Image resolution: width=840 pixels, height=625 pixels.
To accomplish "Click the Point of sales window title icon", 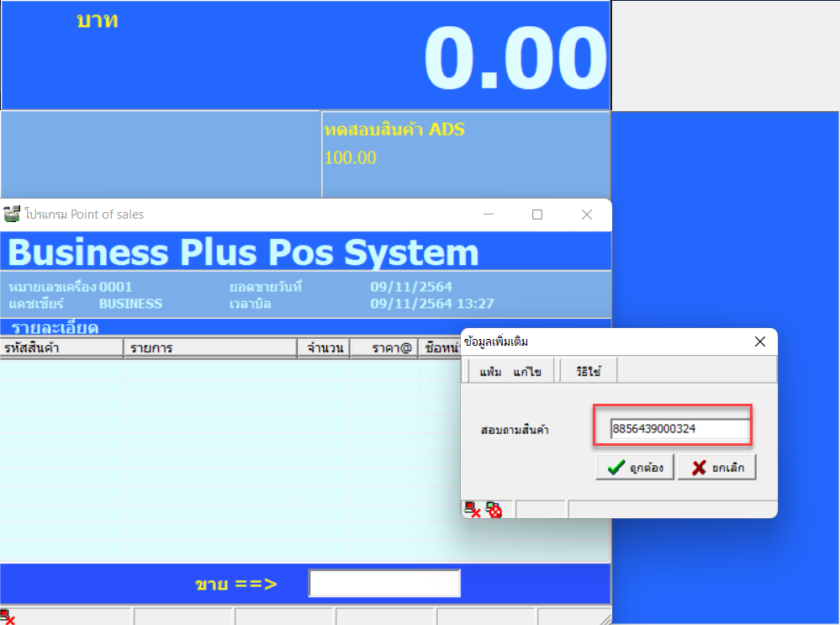I will tap(12, 214).
